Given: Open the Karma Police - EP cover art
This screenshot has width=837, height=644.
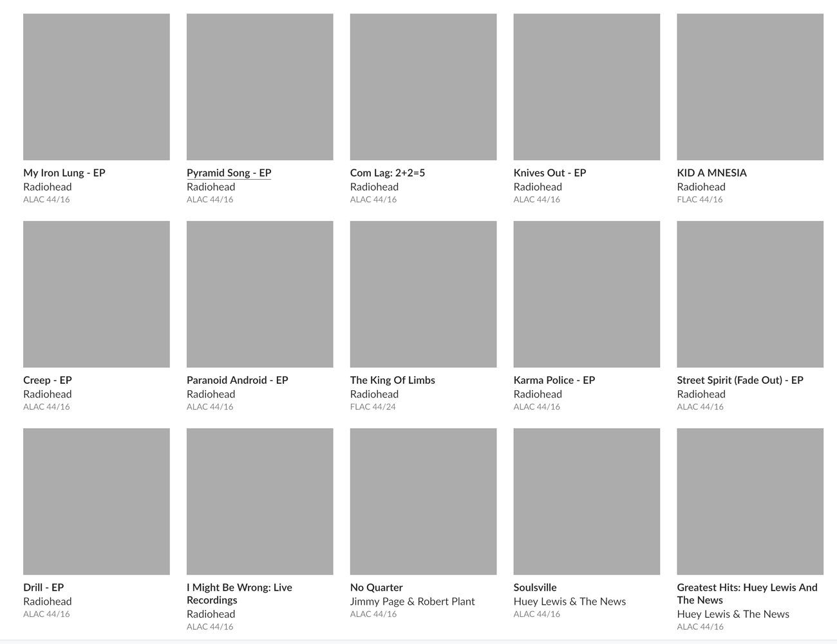Looking at the screenshot, I should [587, 294].
